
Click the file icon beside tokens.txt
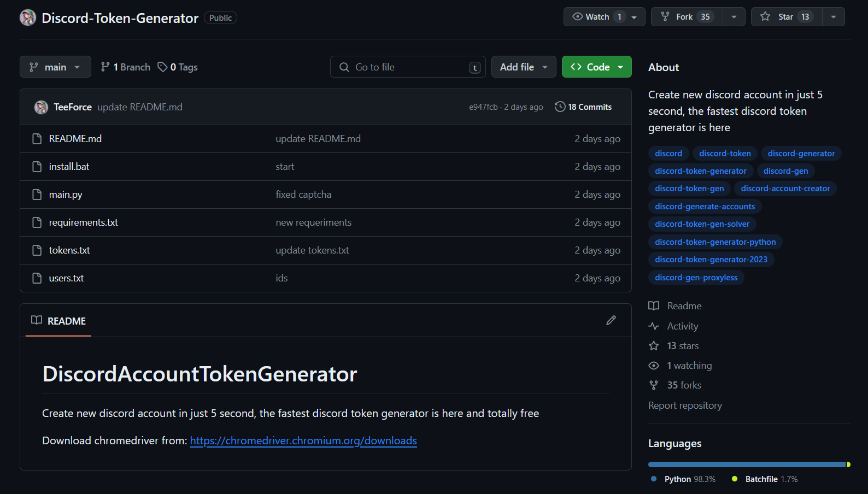[37, 250]
